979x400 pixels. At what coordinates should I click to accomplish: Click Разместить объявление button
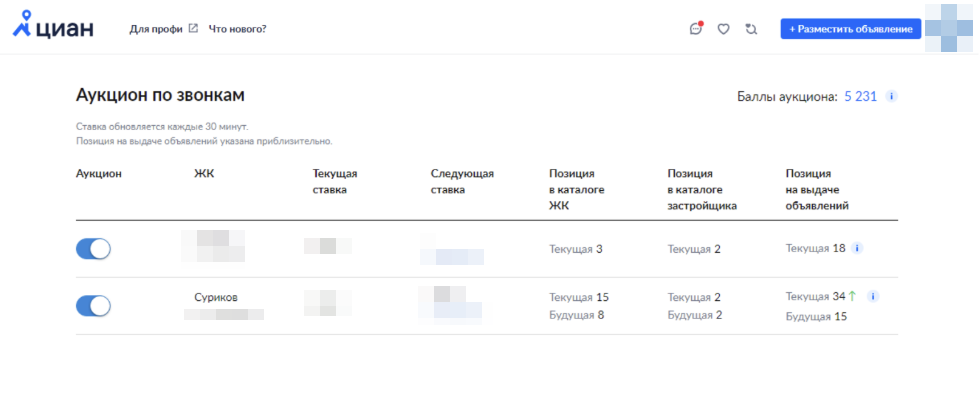tap(850, 29)
